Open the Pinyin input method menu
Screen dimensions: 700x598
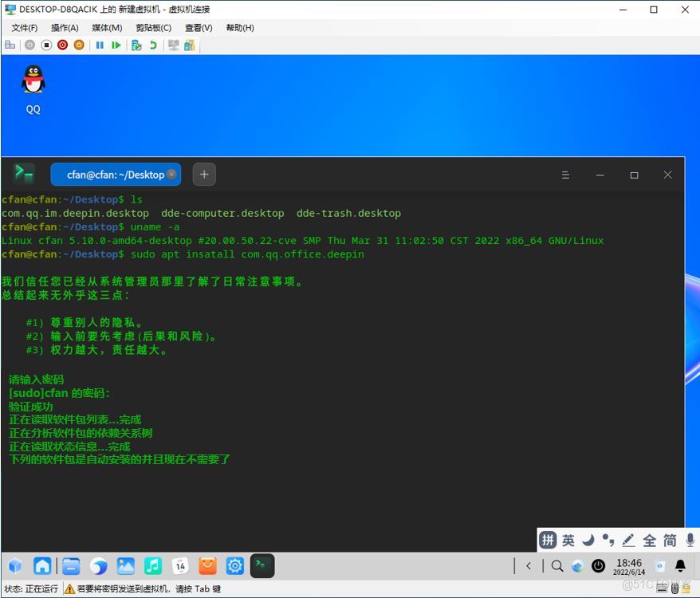click(548, 540)
